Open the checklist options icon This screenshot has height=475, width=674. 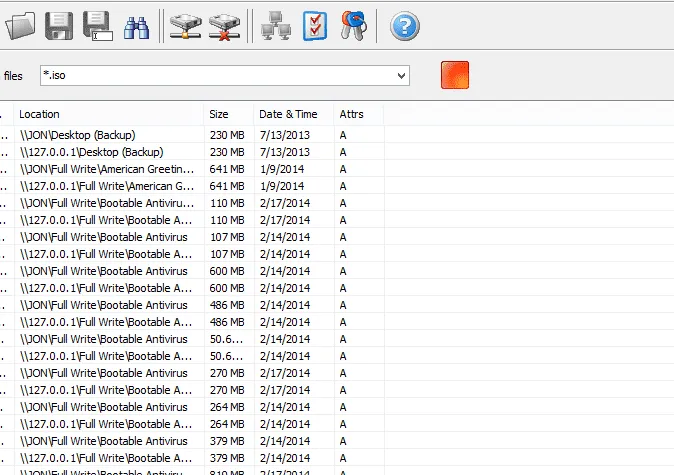[x=315, y=25]
